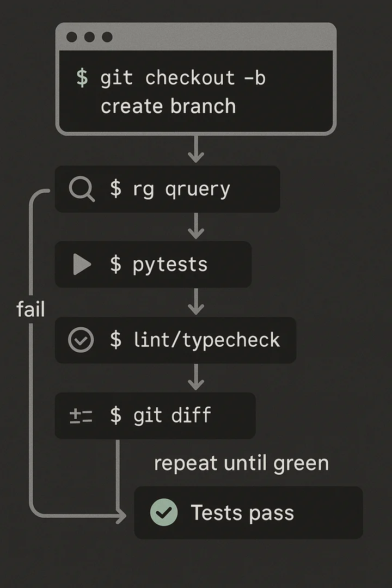The height and width of the screenshot is (588, 392).
Task: Click the 'git diff' command text
Action: [172, 416]
